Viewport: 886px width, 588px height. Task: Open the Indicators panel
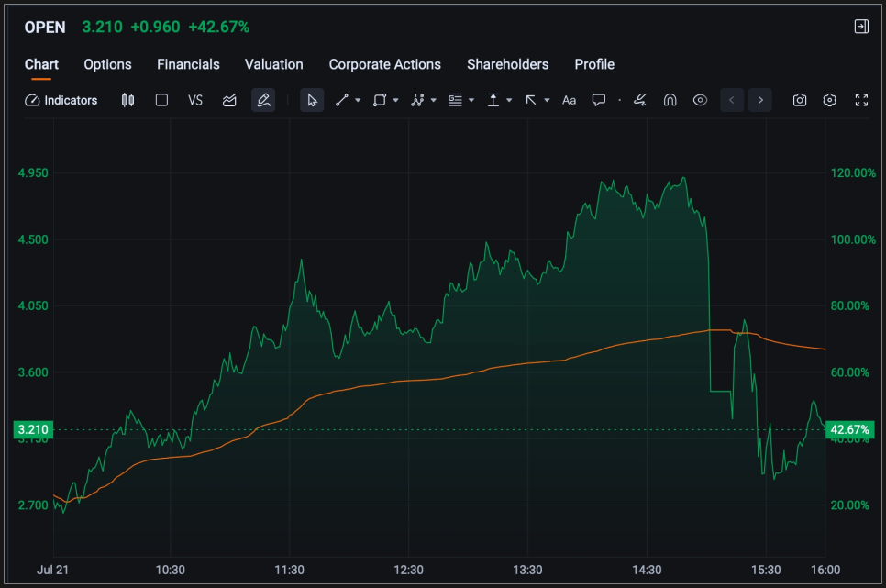(x=61, y=100)
